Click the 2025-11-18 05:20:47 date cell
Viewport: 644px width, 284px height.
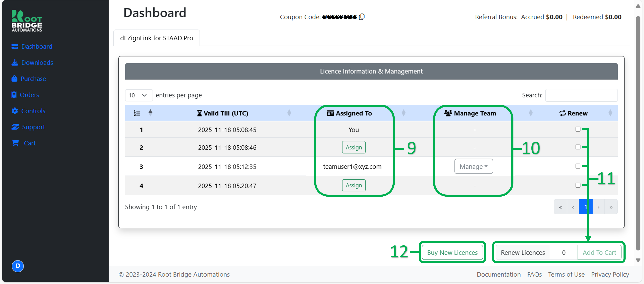click(227, 186)
